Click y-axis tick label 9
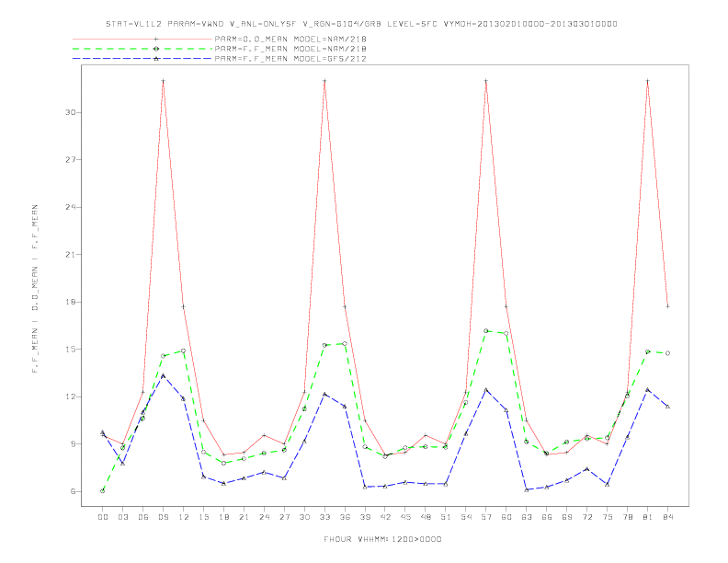The image size is (728, 563). coord(74,444)
